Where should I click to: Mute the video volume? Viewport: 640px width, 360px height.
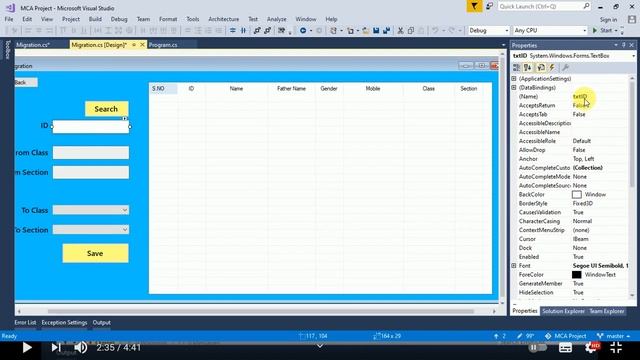[x=80, y=347]
